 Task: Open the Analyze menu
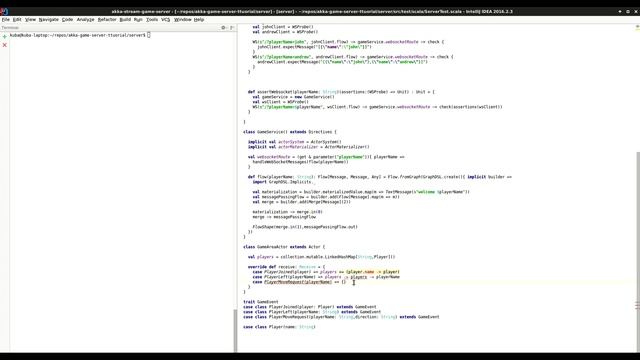85,20
